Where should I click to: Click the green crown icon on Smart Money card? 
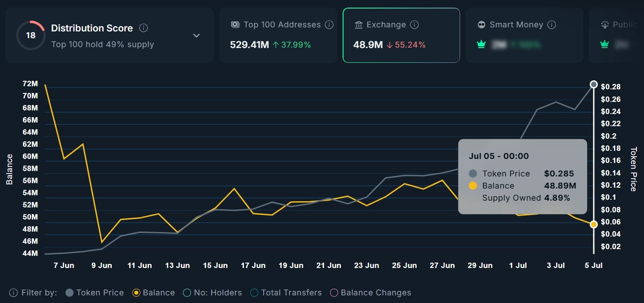point(481,44)
